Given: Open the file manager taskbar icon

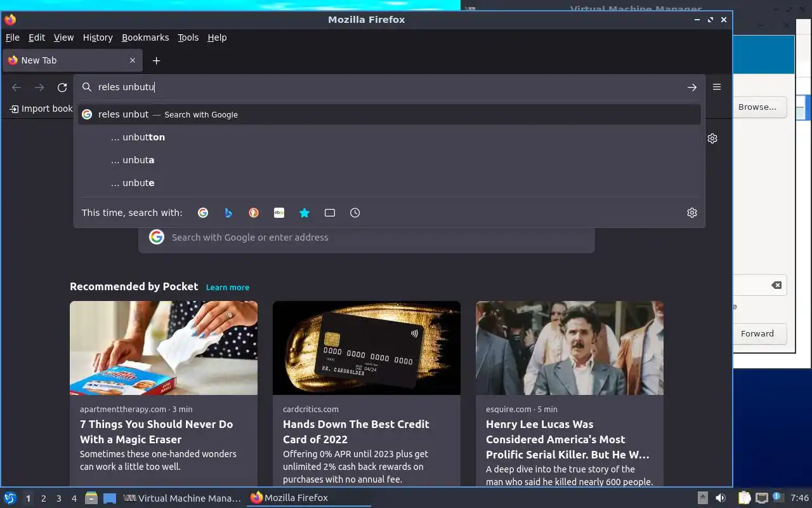Looking at the screenshot, I should pos(91,498).
